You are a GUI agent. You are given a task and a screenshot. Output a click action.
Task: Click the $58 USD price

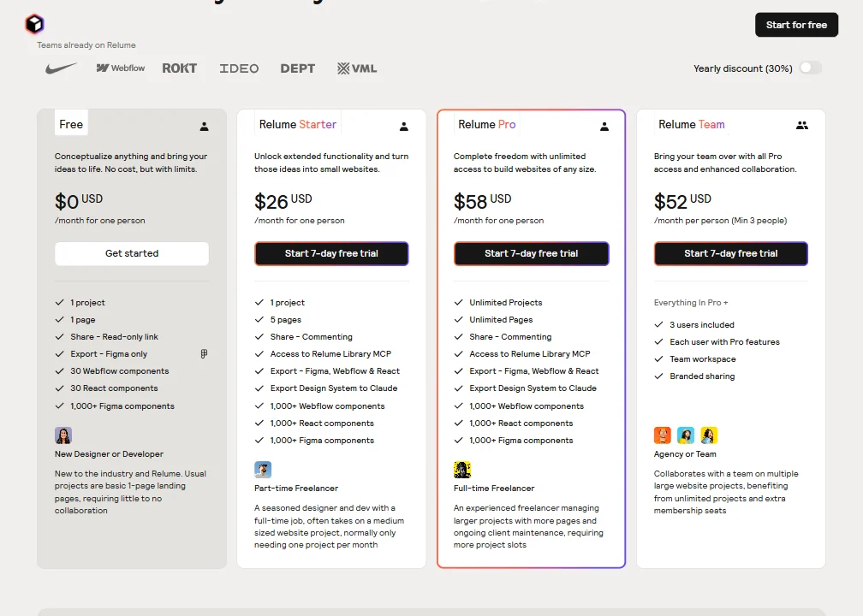coord(483,201)
